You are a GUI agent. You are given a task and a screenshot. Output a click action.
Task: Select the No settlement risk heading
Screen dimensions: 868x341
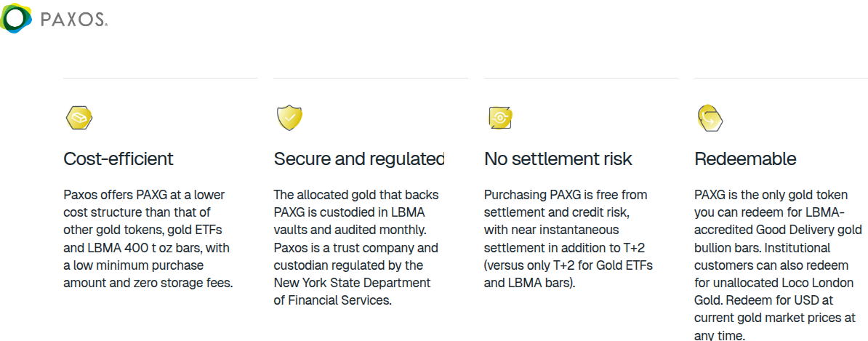point(558,159)
